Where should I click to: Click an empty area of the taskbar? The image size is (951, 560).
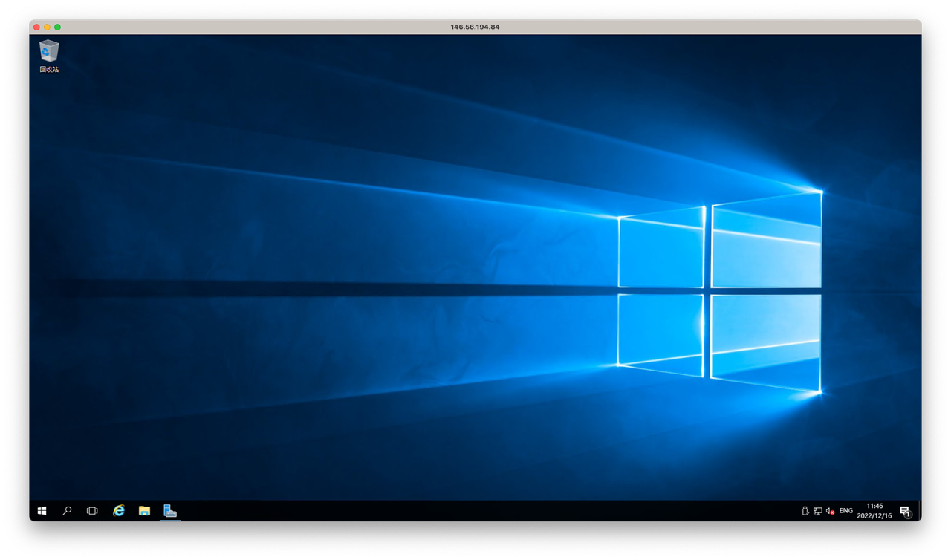pyautogui.click(x=483, y=511)
